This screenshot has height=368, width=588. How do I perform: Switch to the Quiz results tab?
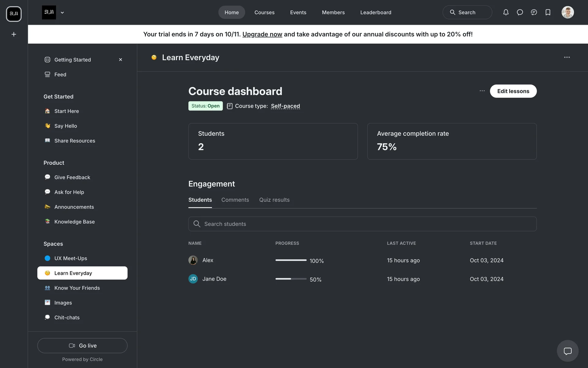pos(274,200)
